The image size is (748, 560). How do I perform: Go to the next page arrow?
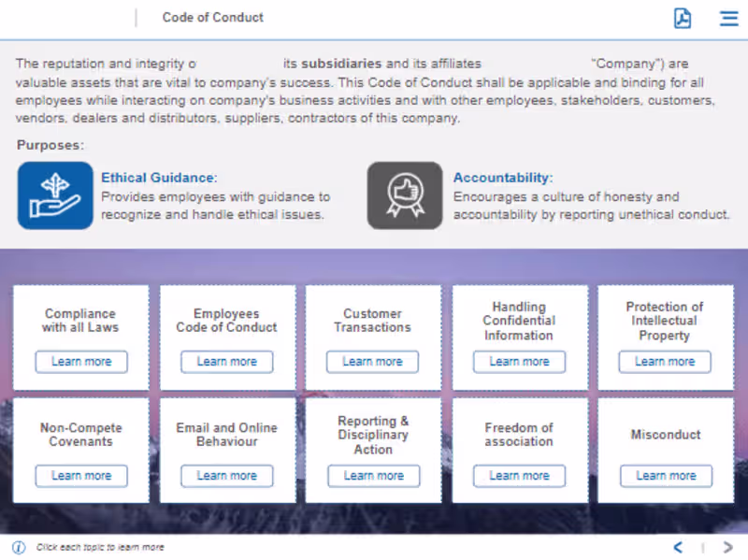pyautogui.click(x=727, y=547)
